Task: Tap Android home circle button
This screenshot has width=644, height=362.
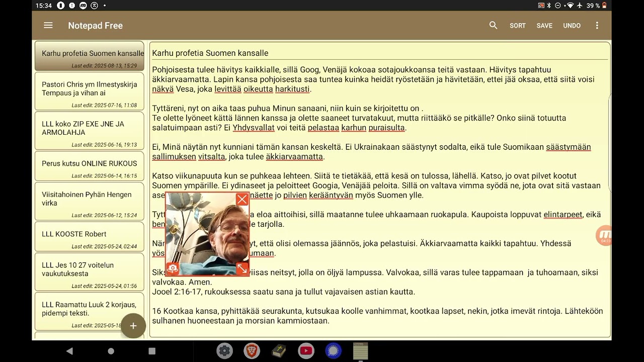Action: coord(111,351)
